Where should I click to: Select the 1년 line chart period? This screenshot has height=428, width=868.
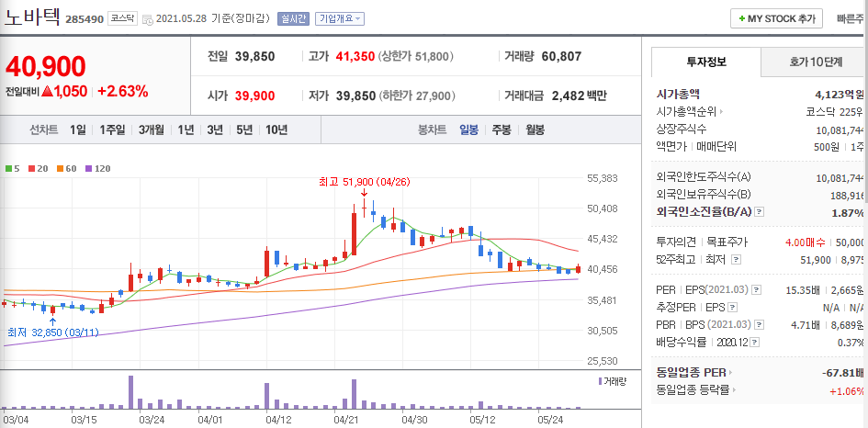[x=186, y=130]
